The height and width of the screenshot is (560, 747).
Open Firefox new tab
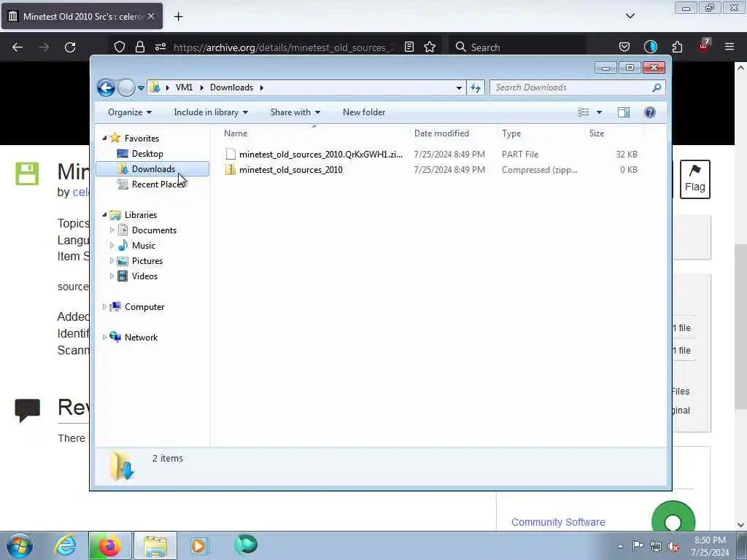[x=178, y=17]
